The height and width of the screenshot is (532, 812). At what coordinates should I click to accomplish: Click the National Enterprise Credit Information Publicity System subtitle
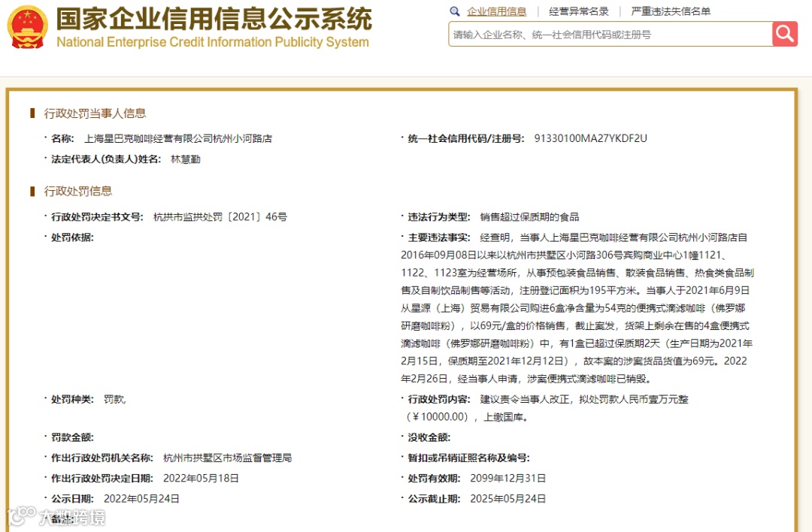212,42
